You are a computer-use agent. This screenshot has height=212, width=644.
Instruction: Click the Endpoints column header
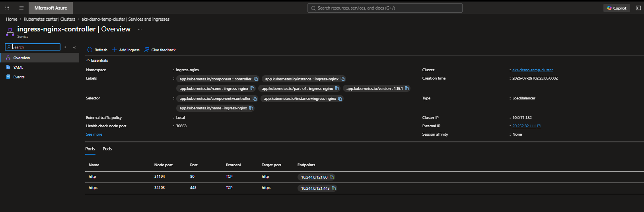[306, 165]
